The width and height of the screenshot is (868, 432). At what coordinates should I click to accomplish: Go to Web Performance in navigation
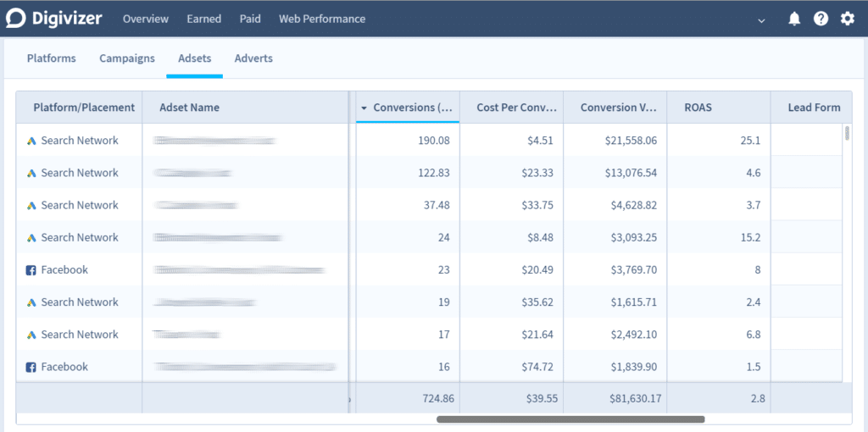tap(322, 19)
